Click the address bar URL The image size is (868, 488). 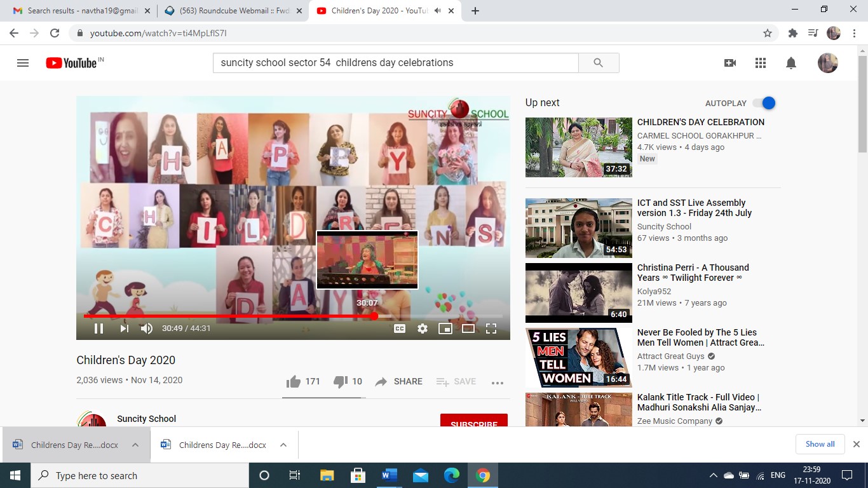pos(158,33)
